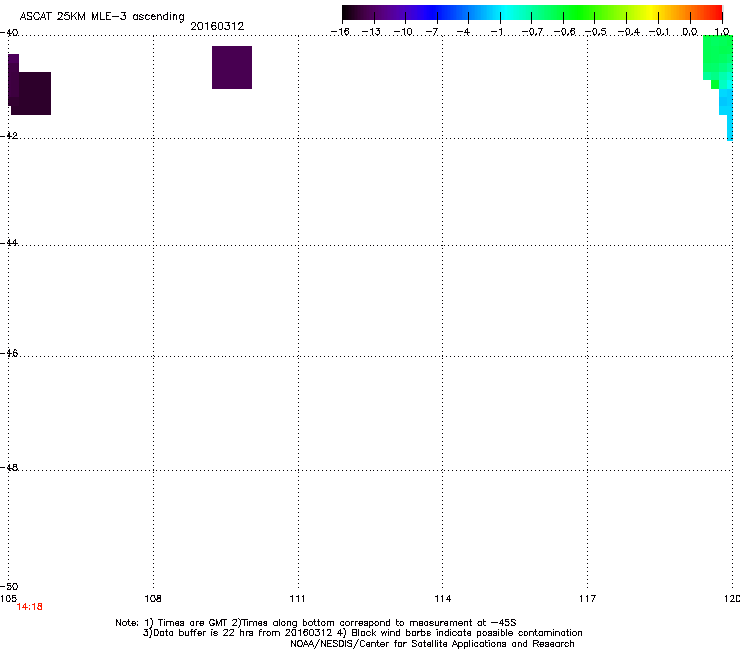The height and width of the screenshot is (650, 740).
Task: Click the red pass time 14:18
Action: 30,607
